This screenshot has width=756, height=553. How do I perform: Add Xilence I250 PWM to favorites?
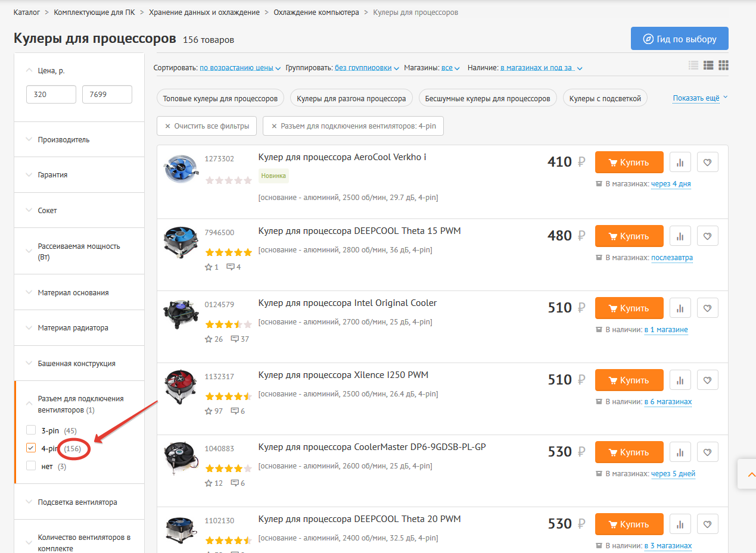[x=707, y=380]
